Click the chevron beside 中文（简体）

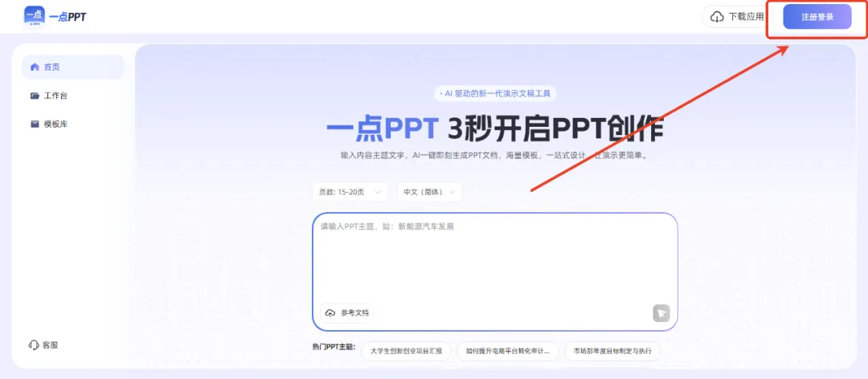[x=452, y=192]
